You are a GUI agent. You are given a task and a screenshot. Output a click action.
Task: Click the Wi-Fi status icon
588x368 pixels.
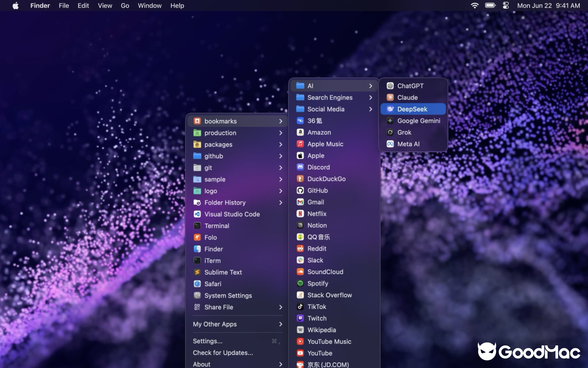(475, 6)
